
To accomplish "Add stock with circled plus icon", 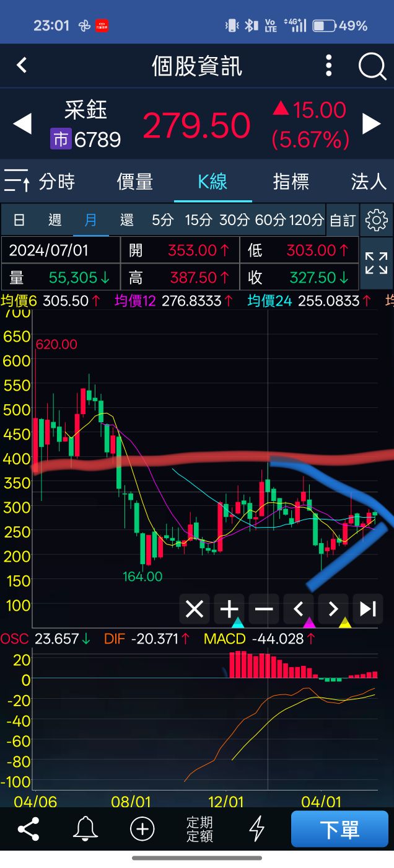I will pos(142,829).
